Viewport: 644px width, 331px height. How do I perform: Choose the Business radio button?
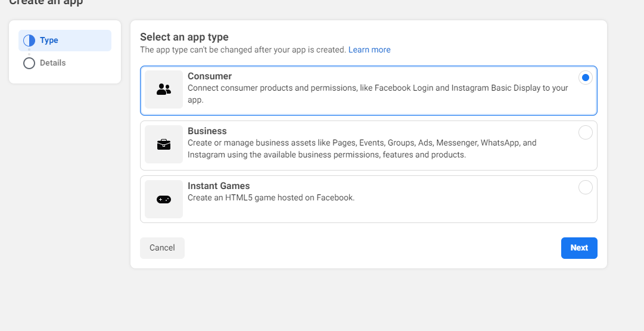coord(586,132)
